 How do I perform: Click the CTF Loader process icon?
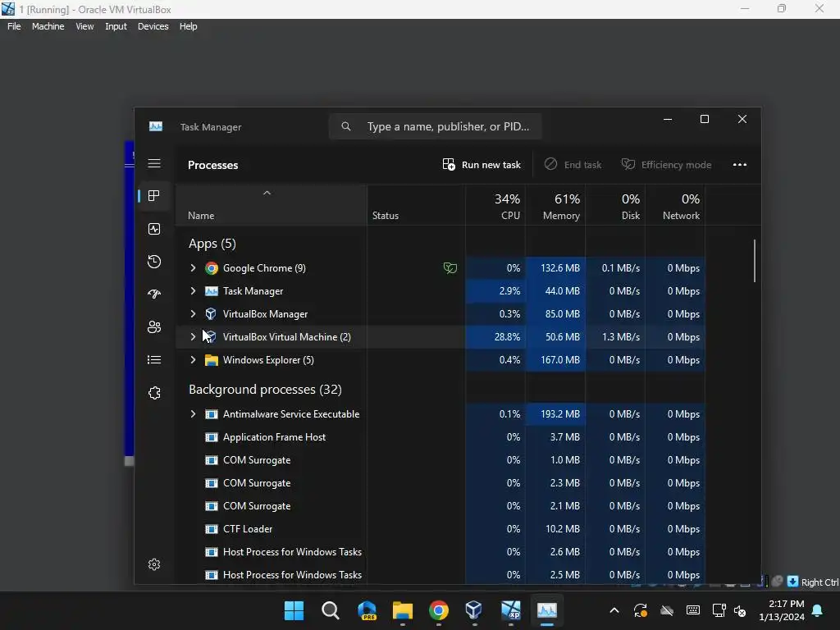pyautogui.click(x=212, y=529)
